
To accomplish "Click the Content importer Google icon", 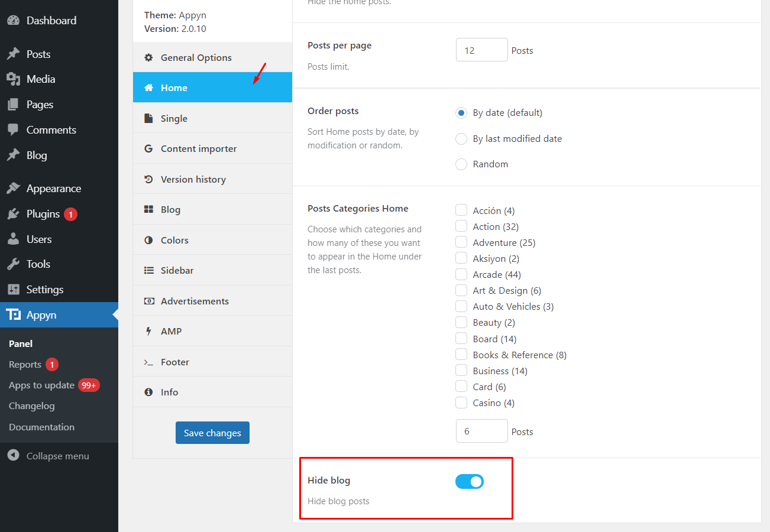I will click(x=149, y=149).
